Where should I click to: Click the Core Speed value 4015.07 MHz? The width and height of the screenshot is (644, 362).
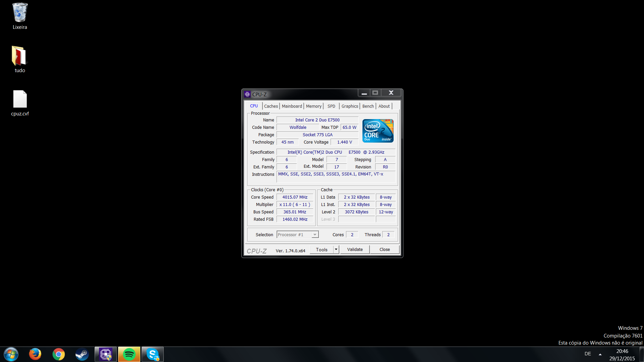pyautogui.click(x=295, y=197)
